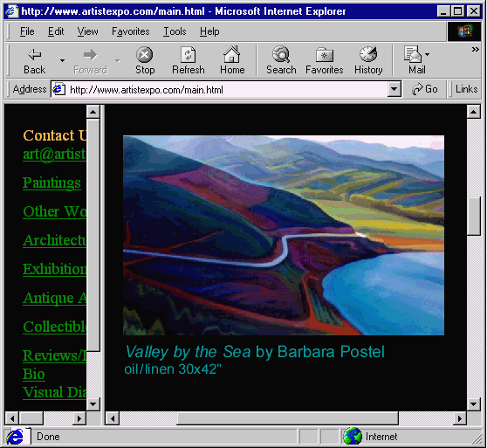
Task: Click the 'Done' status bar text
Action: [48, 437]
